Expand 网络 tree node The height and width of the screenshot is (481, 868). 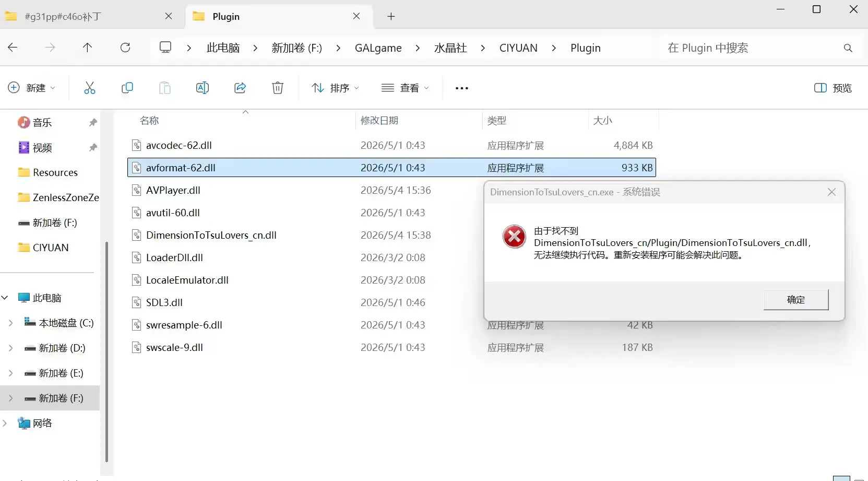(x=5, y=423)
